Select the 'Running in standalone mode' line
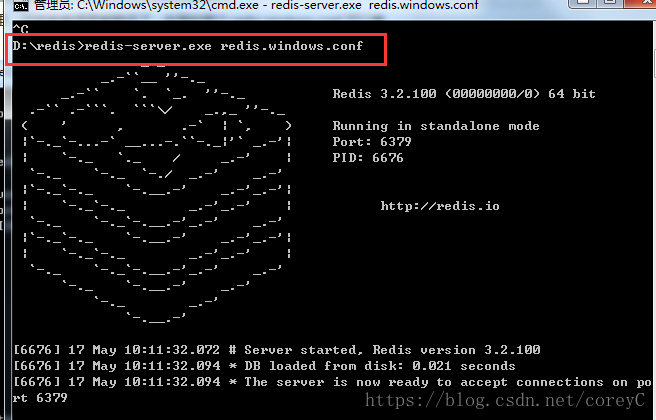 click(436, 126)
